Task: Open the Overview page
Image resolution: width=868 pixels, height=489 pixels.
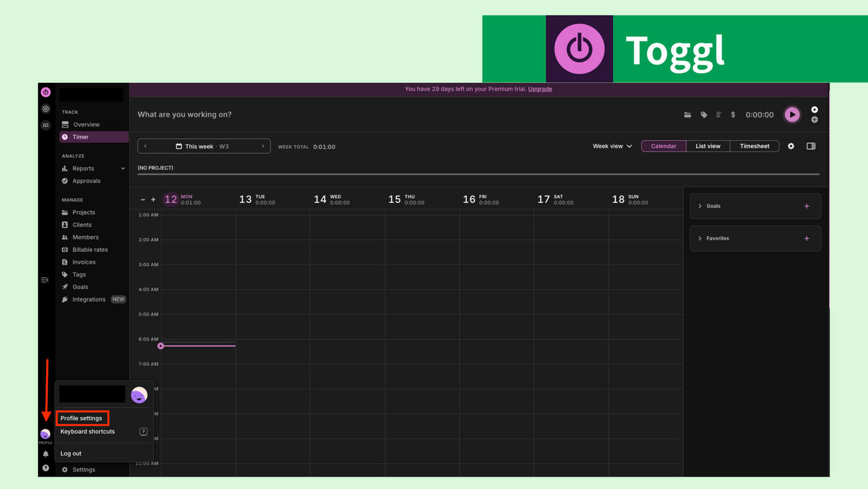Action: (x=93, y=124)
